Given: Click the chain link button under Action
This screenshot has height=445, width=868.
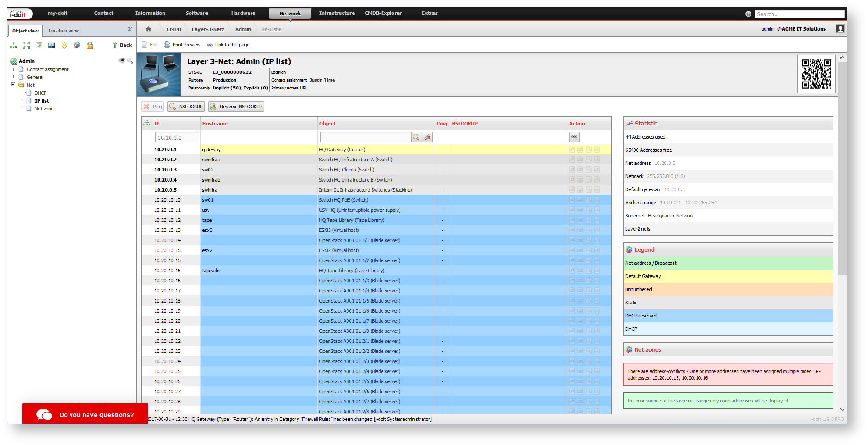Looking at the screenshot, I should 574,137.
